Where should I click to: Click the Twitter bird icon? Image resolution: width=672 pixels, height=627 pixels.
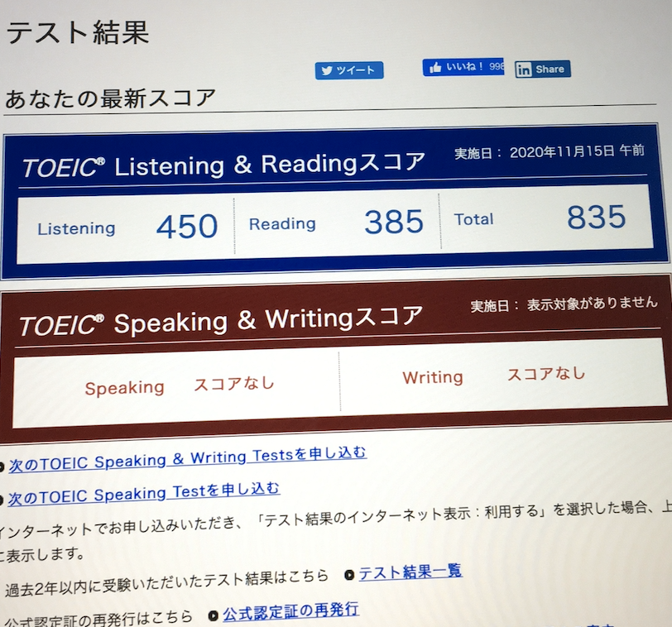(327, 70)
